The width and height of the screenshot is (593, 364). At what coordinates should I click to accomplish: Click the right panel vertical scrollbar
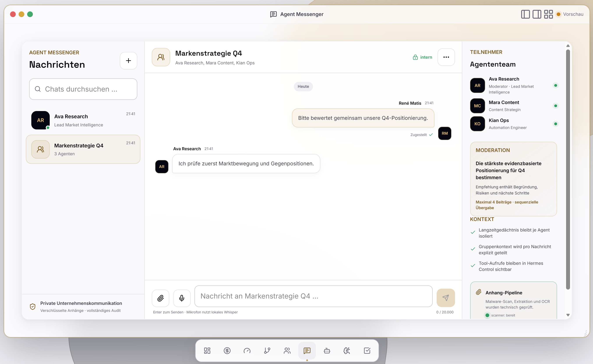pyautogui.click(x=568, y=170)
